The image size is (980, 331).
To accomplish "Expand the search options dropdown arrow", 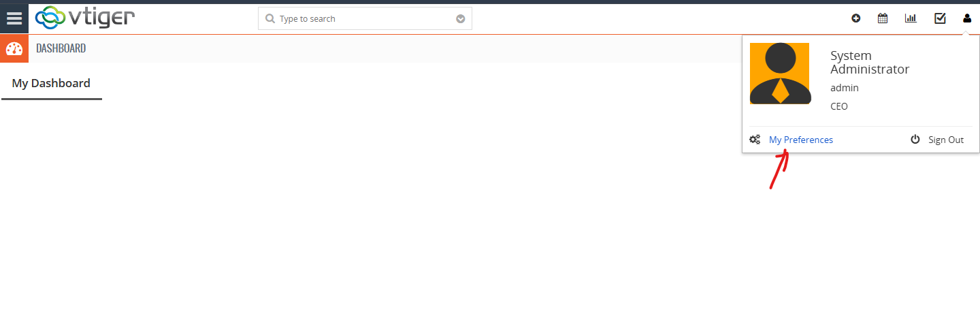I will coord(461,19).
